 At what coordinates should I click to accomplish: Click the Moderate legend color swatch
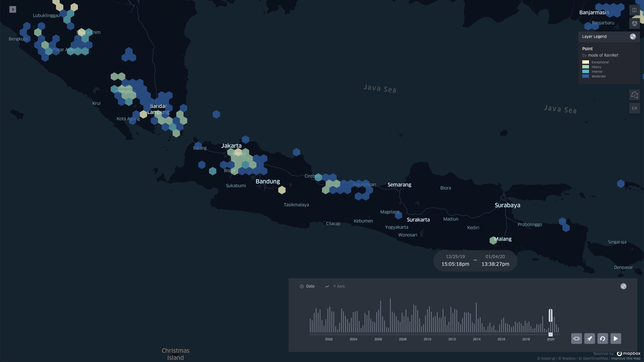(586, 76)
